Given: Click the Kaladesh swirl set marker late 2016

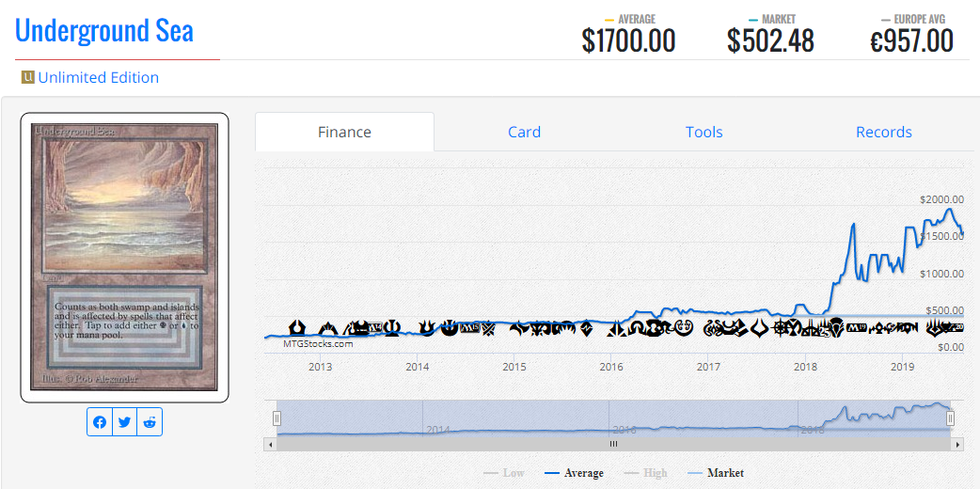Looking at the screenshot, I should (684, 327).
